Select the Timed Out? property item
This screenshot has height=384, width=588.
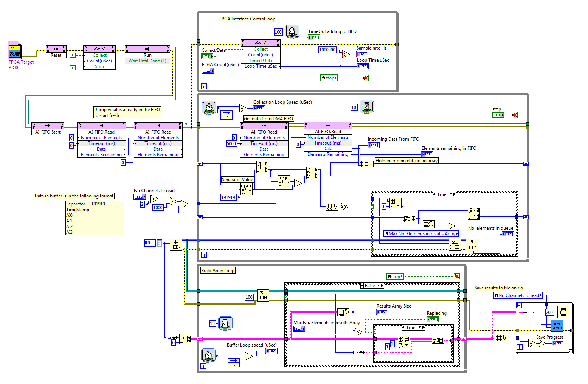tap(261, 61)
